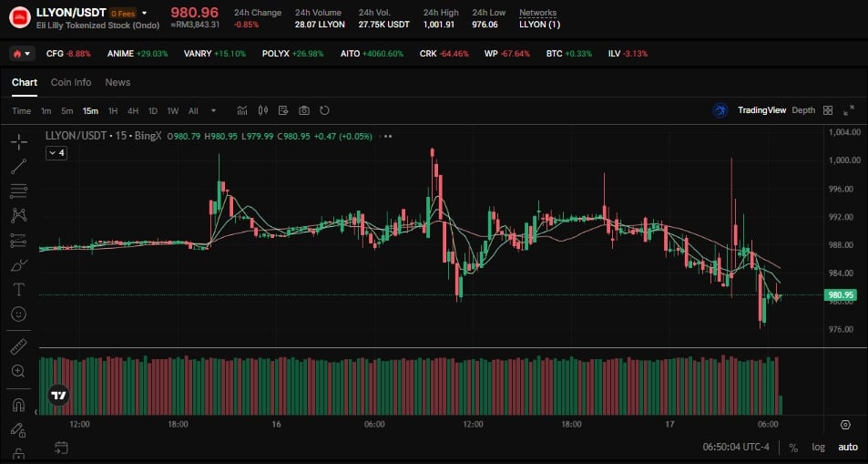
Task: Switch the chart to the 1H interval
Action: 113,110
